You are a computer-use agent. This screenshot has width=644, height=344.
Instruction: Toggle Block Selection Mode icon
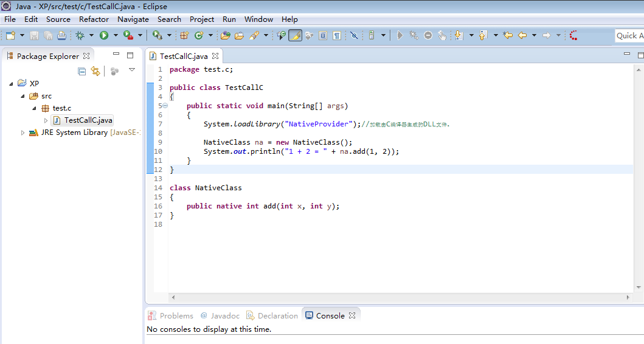324,36
